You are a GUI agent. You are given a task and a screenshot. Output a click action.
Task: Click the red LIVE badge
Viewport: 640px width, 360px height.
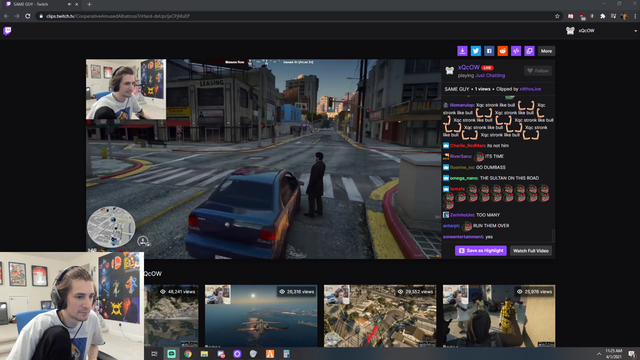(487, 68)
